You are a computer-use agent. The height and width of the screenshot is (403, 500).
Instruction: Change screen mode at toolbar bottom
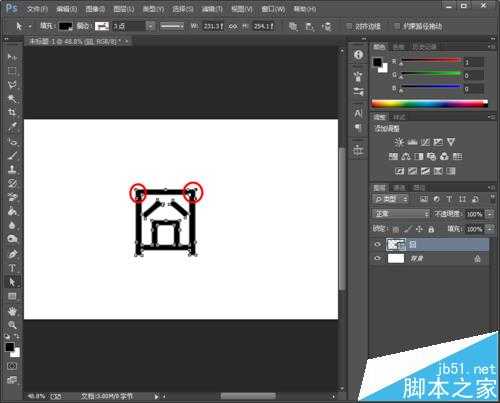pyautogui.click(x=12, y=380)
